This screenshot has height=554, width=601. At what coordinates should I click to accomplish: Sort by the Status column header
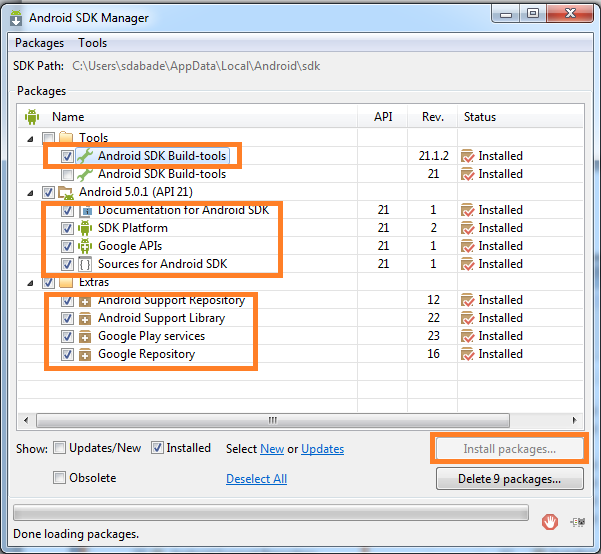521,117
